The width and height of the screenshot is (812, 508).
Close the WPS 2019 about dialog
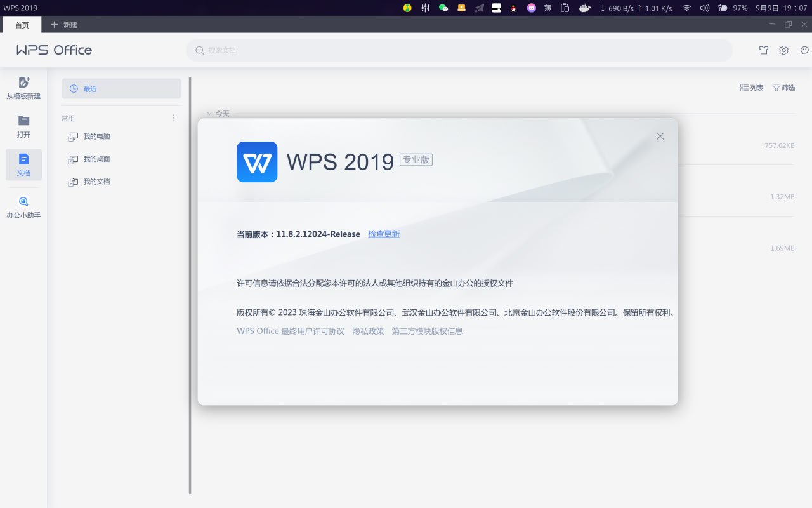[660, 136]
